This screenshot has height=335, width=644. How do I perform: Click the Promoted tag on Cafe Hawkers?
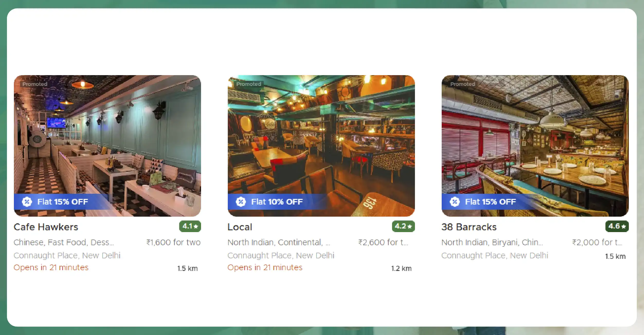click(x=35, y=84)
